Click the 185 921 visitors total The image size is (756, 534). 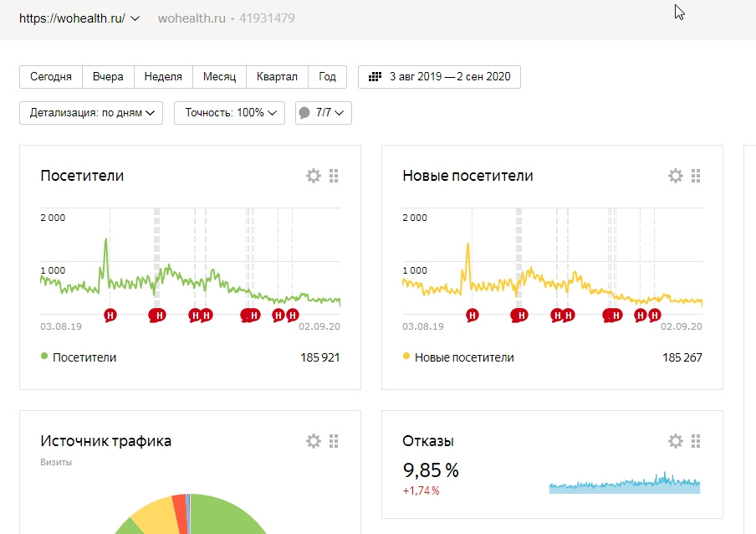click(x=320, y=357)
